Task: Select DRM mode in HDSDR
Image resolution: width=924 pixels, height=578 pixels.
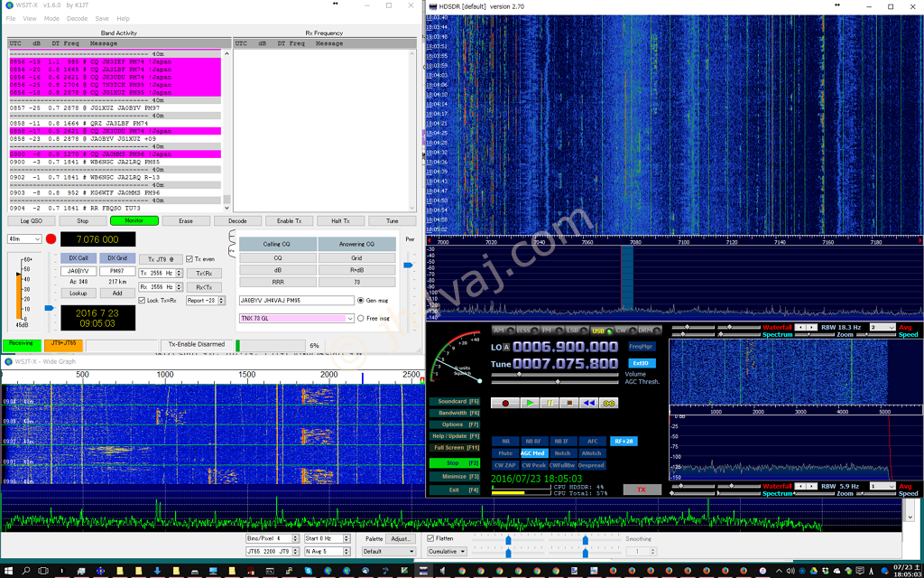Action: (648, 331)
